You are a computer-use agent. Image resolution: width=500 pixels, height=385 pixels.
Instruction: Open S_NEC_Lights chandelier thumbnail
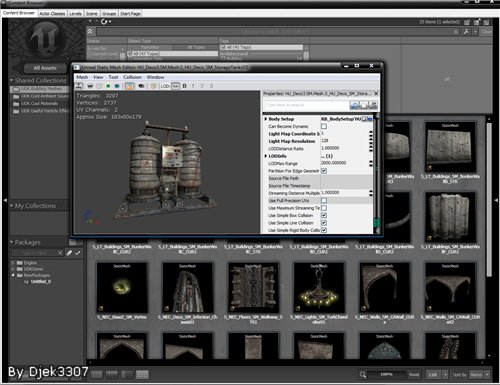[x=319, y=287]
